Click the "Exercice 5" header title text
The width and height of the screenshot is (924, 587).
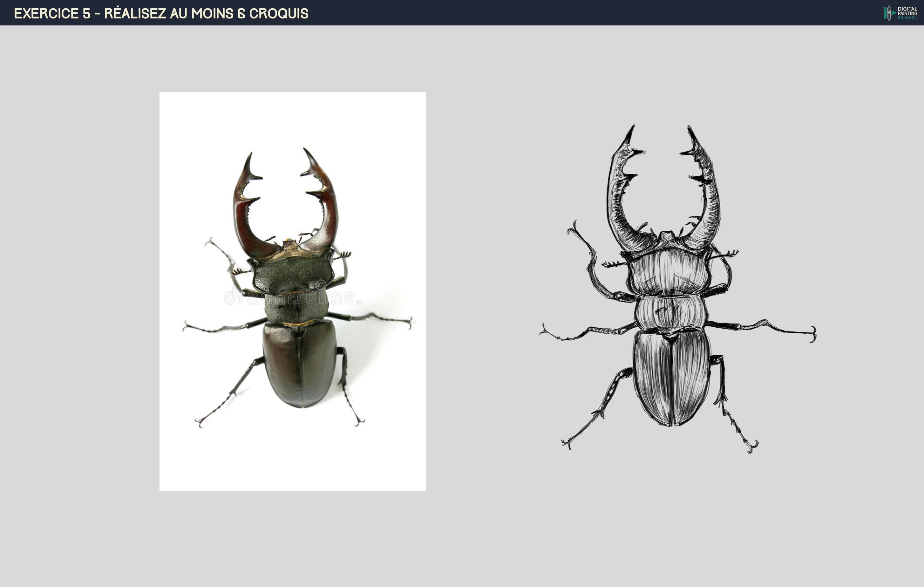(x=52, y=13)
